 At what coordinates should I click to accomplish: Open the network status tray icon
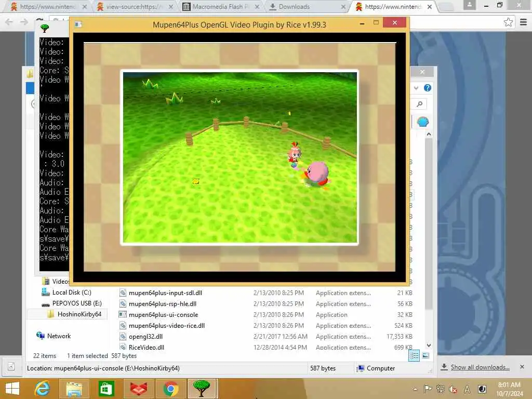point(441,389)
